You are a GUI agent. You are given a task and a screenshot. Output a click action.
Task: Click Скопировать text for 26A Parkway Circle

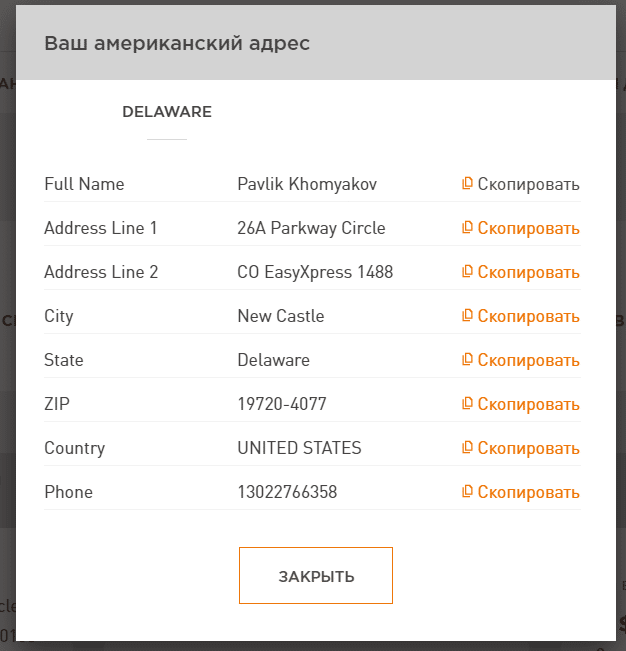528,228
